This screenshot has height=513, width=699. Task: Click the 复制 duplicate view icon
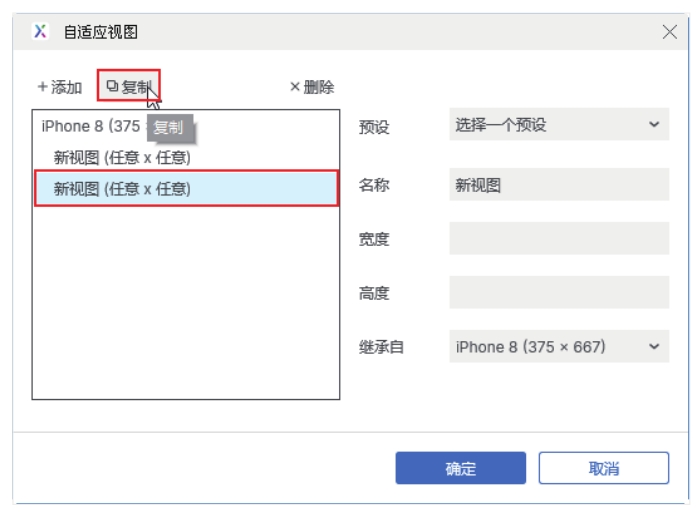(x=113, y=87)
